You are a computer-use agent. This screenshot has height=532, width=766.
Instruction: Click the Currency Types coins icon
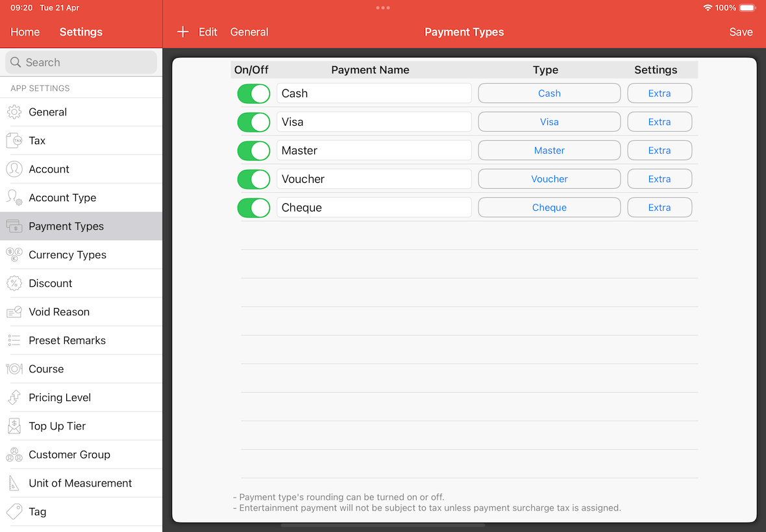pyautogui.click(x=14, y=255)
